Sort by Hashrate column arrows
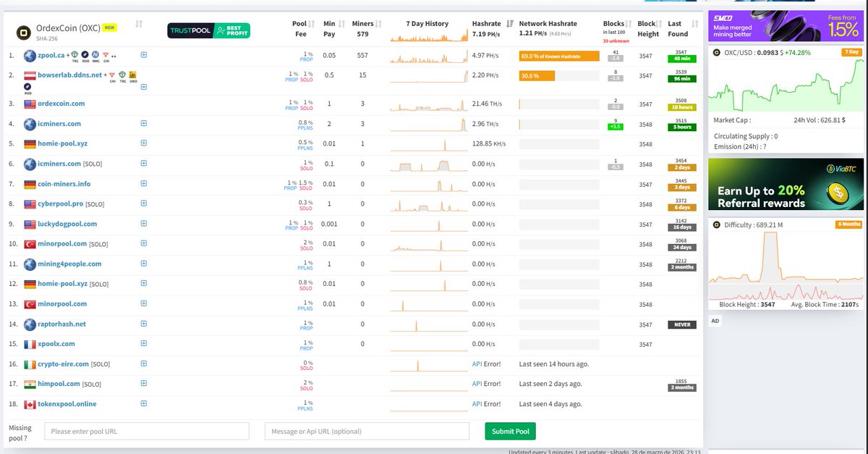Viewport: 868px width, 454px height. click(x=510, y=24)
